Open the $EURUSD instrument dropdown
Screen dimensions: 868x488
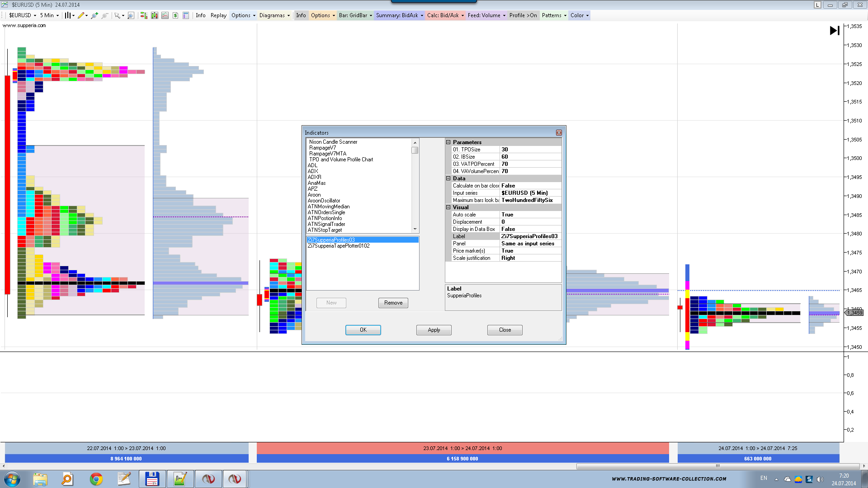23,15
